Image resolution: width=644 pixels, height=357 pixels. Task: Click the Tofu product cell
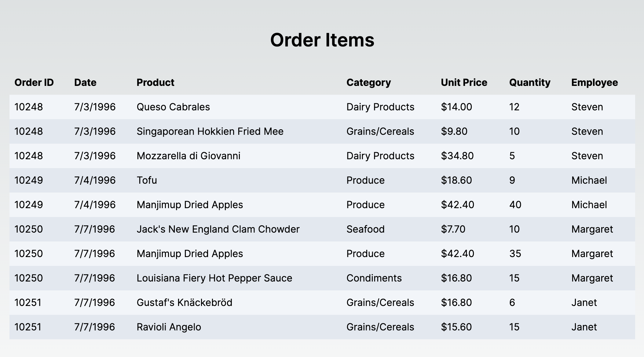point(147,180)
